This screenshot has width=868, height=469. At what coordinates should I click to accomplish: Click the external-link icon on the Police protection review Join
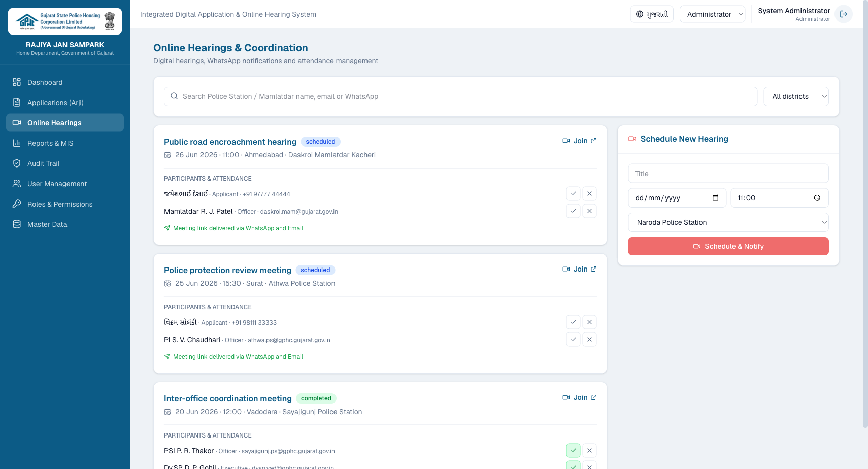pos(594,269)
